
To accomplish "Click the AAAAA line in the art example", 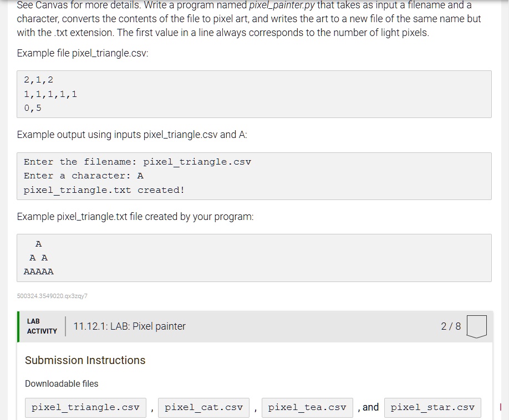I will 38,272.
